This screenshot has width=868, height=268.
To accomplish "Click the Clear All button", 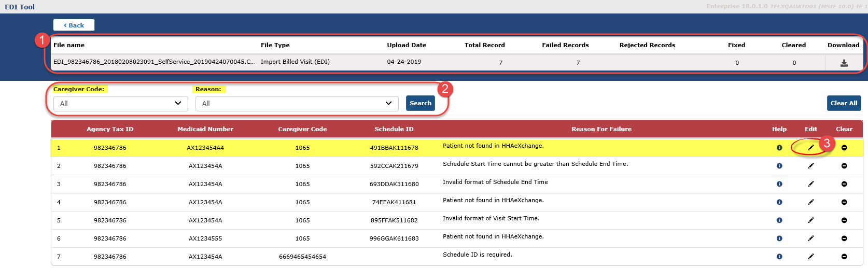I will pos(843,103).
